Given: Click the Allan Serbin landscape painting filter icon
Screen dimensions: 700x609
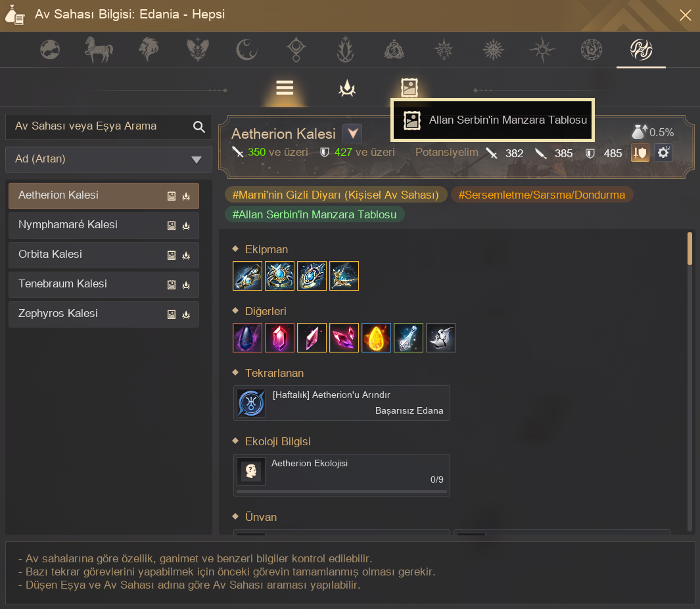Looking at the screenshot, I should (409, 87).
